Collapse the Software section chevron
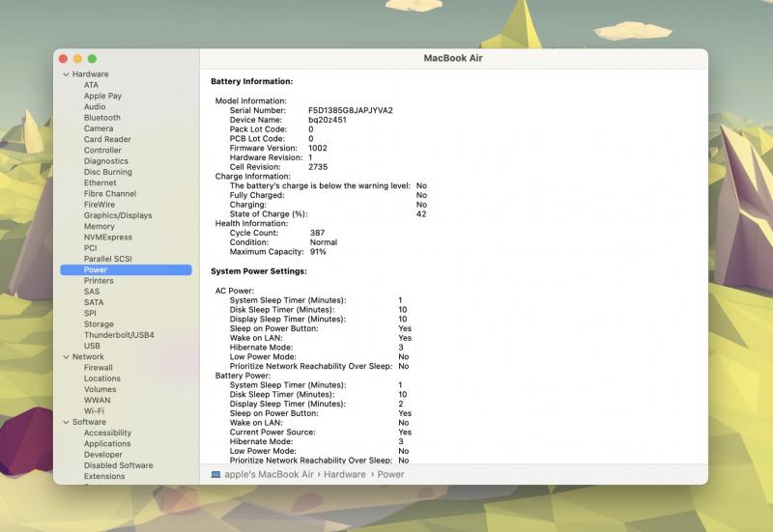The height and width of the screenshot is (532, 773). [x=66, y=422]
